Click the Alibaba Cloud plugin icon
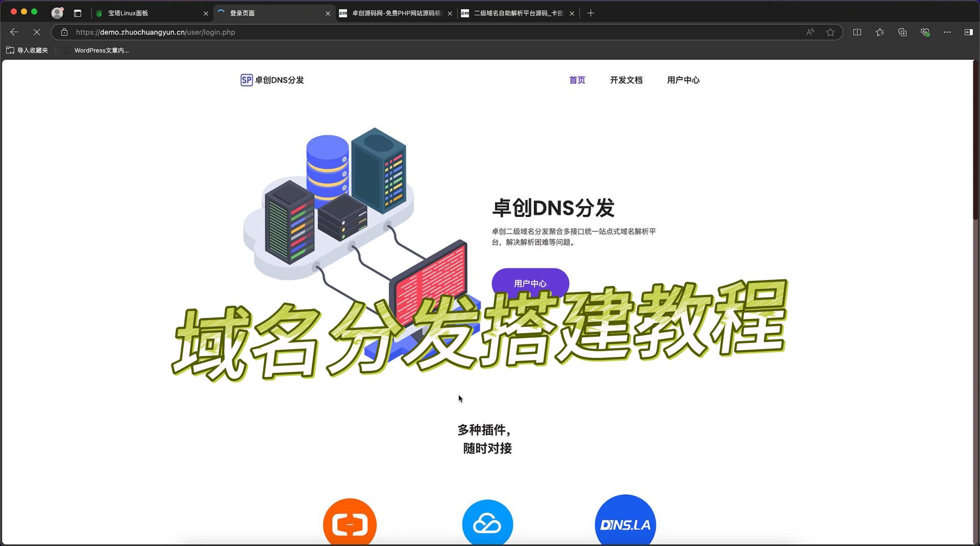The height and width of the screenshot is (546, 980). click(350, 522)
